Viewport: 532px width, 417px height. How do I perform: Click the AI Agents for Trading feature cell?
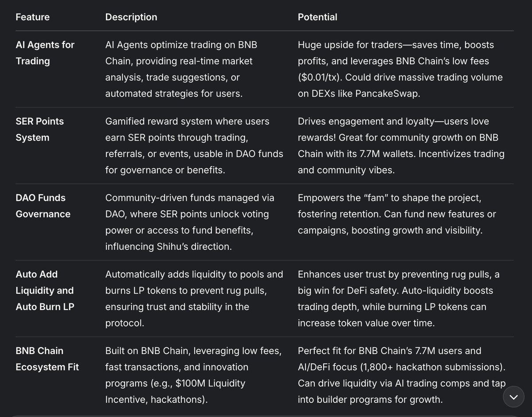(45, 53)
